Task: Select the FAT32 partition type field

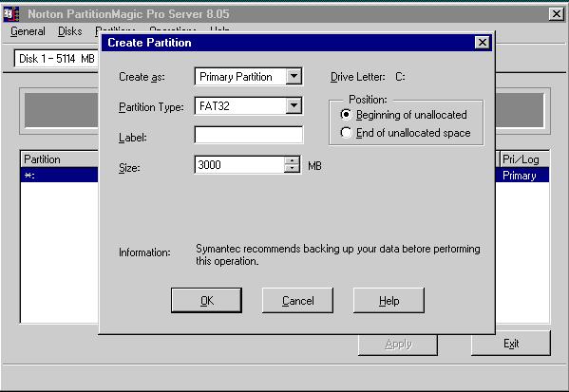Action: 248,106
